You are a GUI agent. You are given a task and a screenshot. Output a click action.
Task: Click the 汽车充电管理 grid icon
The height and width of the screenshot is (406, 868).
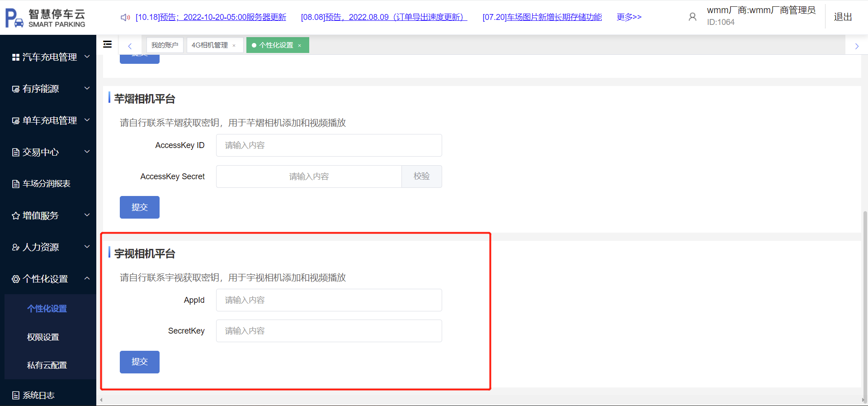click(x=16, y=57)
